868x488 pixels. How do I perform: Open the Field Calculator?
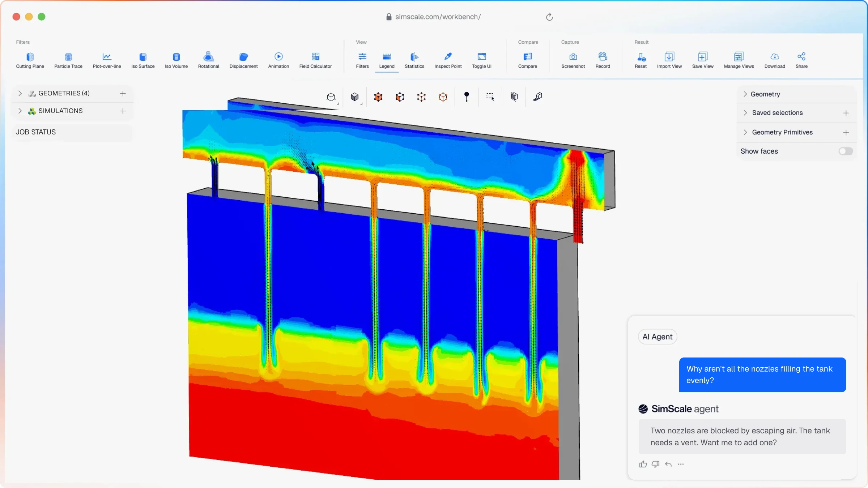pyautogui.click(x=315, y=60)
